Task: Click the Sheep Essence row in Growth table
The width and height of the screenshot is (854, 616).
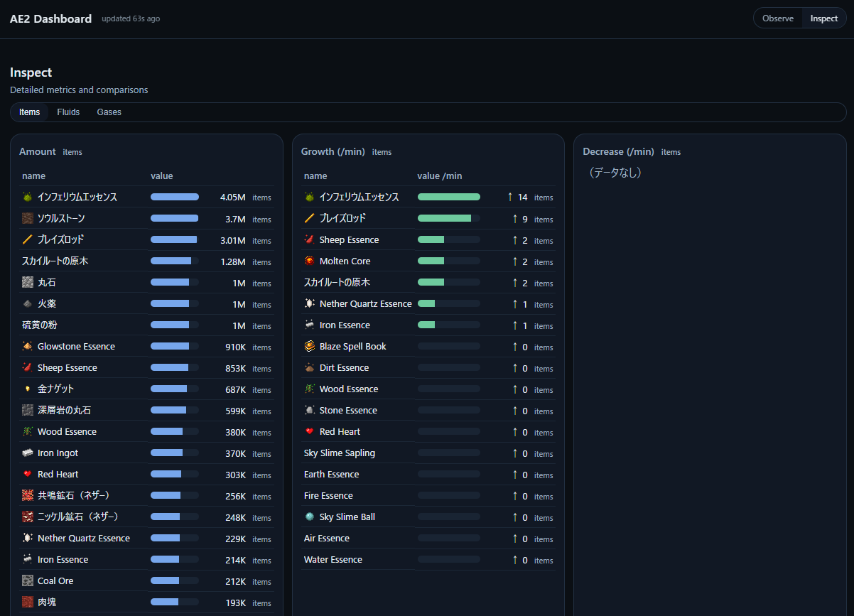Action: pos(428,239)
